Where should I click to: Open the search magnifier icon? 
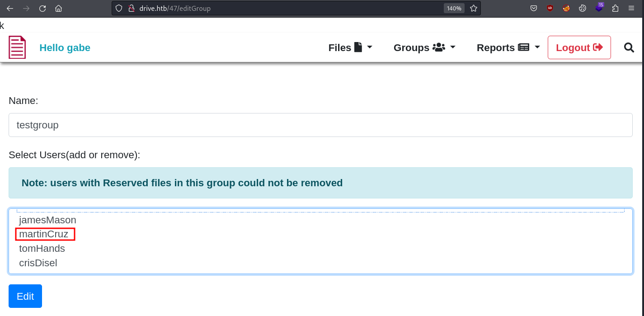tap(629, 47)
